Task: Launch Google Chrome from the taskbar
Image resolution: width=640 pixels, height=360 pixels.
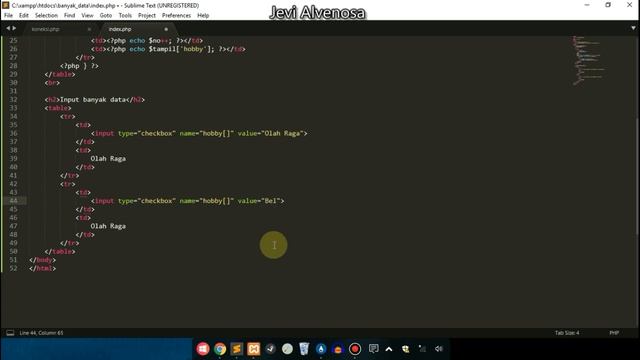Action: [x=220, y=349]
